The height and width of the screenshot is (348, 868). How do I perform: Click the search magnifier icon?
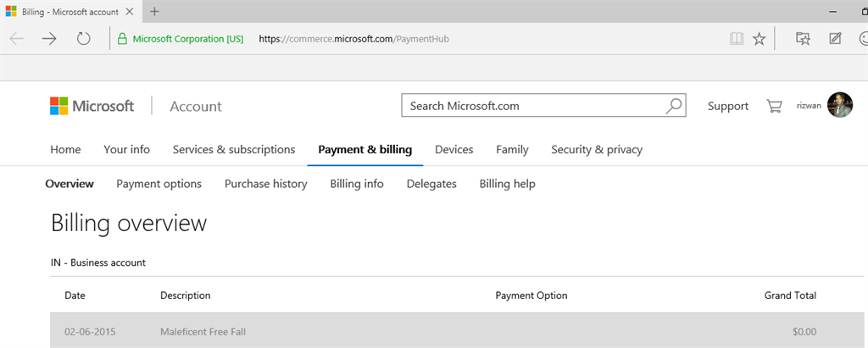pos(673,106)
